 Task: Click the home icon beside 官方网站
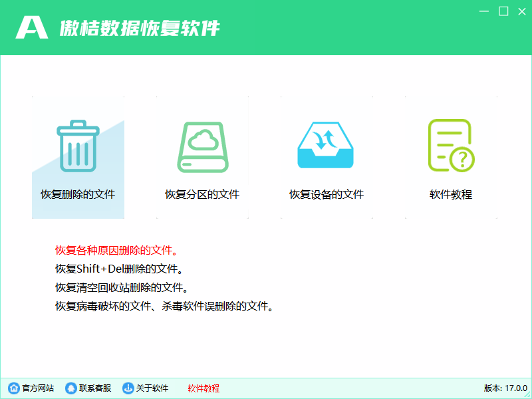pyautogui.click(x=15, y=388)
